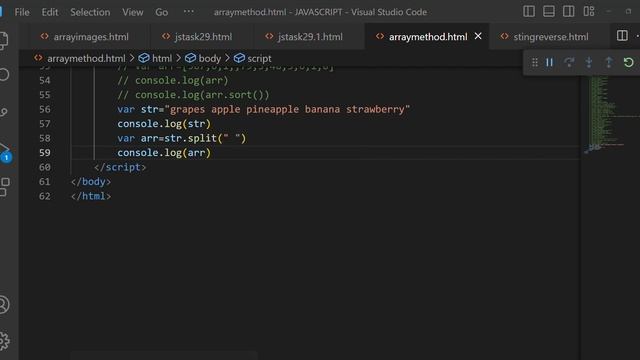Open the File menu
This screenshot has height=360, width=640.
pos(22,12)
